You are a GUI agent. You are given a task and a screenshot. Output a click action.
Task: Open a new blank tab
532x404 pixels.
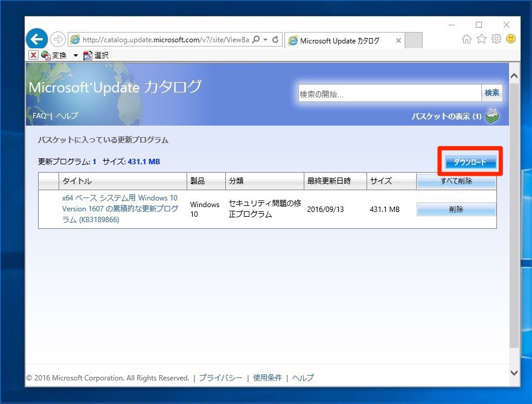coord(414,40)
